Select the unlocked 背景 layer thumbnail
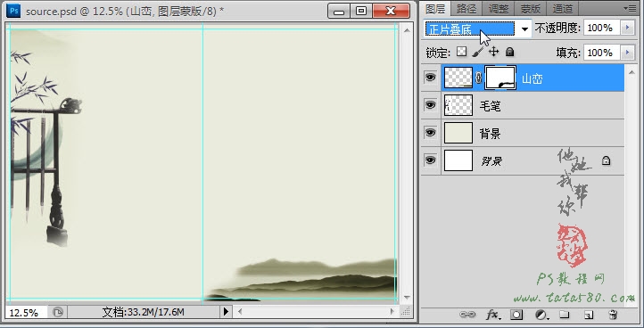 click(x=458, y=133)
